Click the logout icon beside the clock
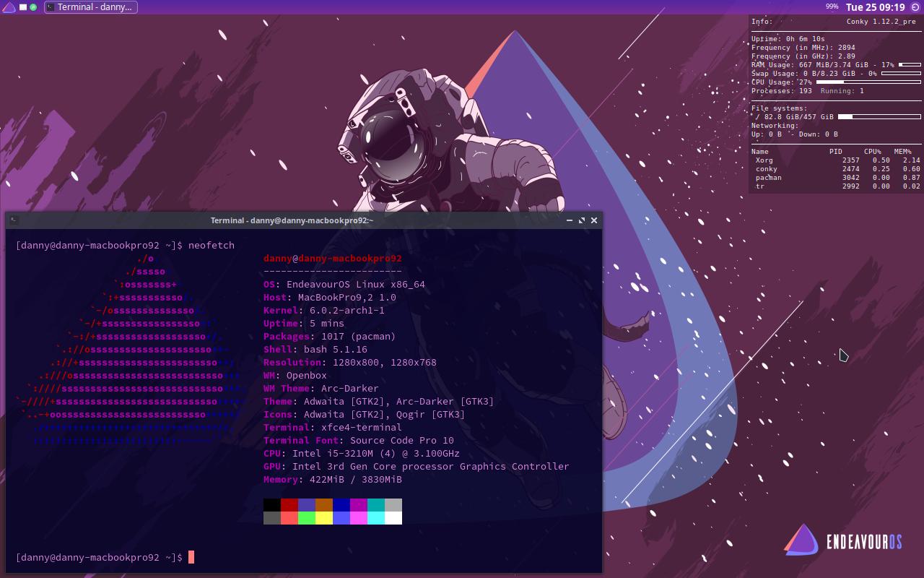This screenshot has width=924, height=578. pos(916,7)
